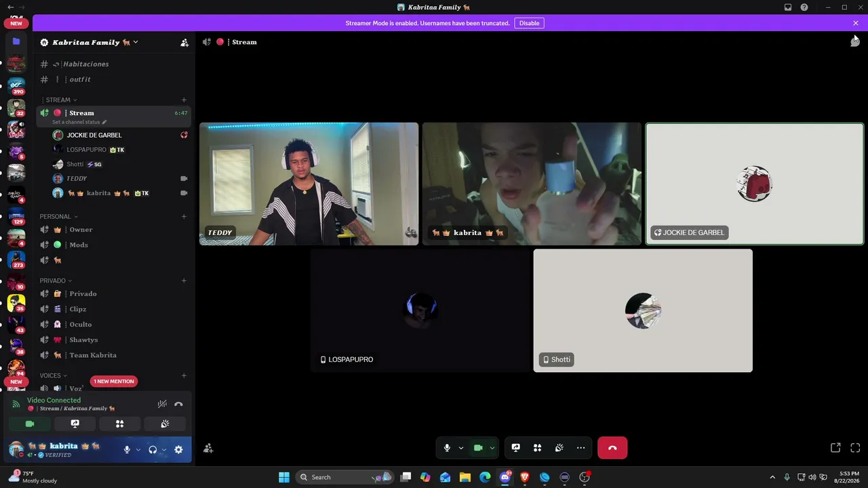Open microphone options arrow in call bar

(x=461, y=448)
